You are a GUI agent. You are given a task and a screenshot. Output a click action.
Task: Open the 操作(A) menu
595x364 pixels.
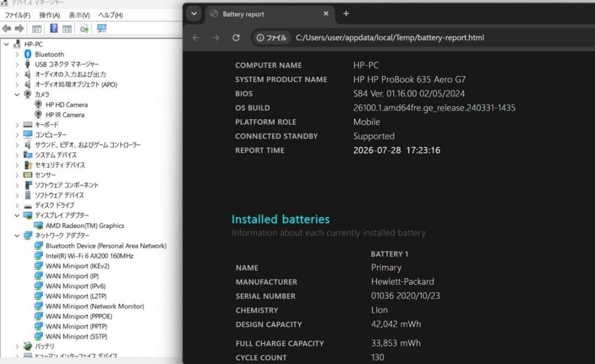(49, 15)
